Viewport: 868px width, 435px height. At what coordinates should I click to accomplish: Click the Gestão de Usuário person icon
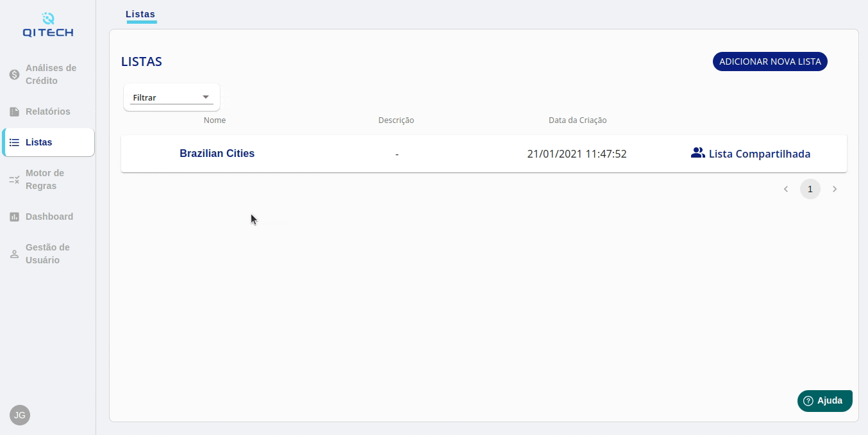(x=14, y=254)
